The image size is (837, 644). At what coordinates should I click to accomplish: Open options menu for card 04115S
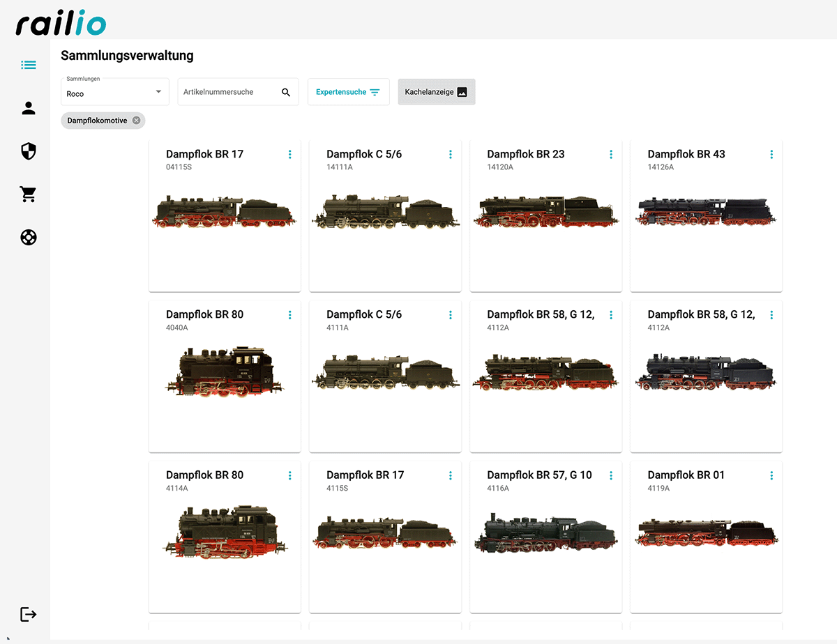pos(290,154)
